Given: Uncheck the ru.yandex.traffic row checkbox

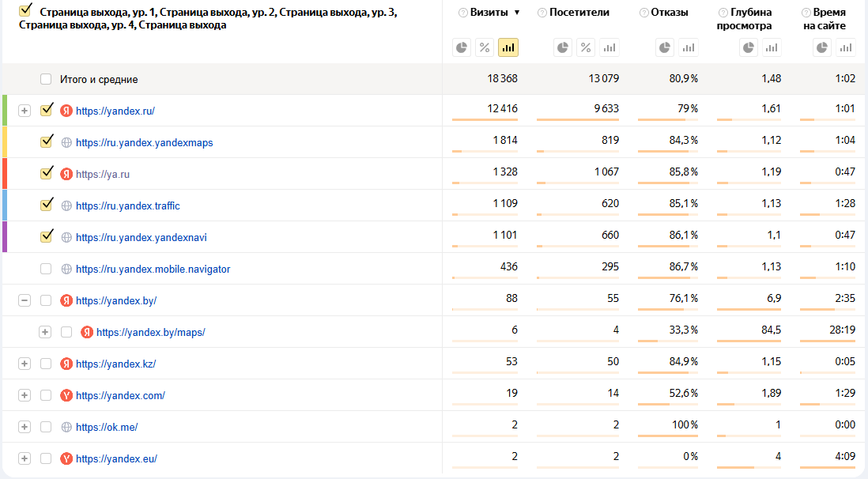Looking at the screenshot, I should pos(47,205).
